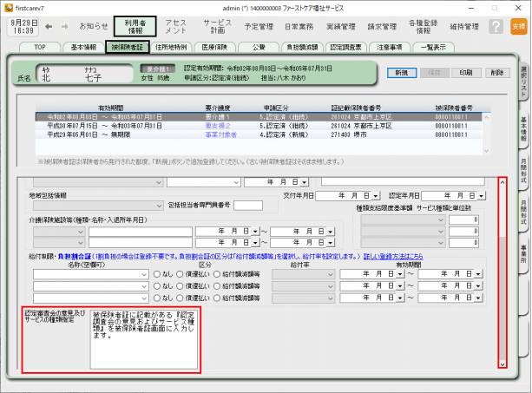Viewport: 532px width, 393px height.
Task: Click the 印刷 print button
Action: 465,73
